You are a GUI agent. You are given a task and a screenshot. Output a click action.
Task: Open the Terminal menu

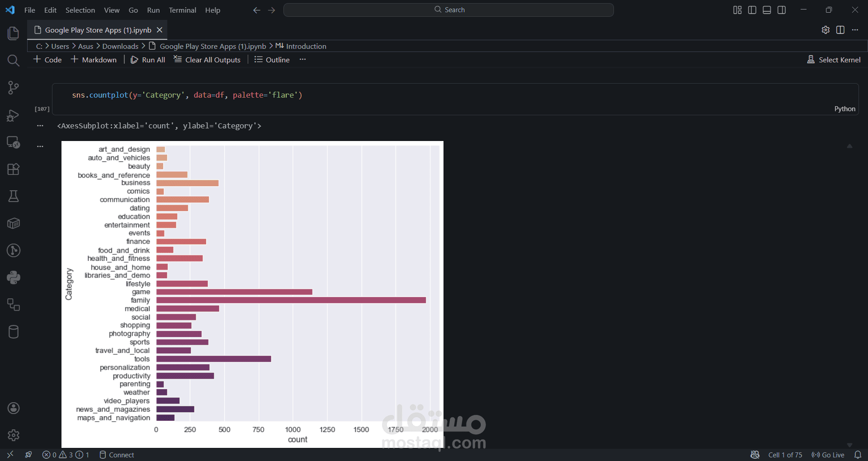182,10
